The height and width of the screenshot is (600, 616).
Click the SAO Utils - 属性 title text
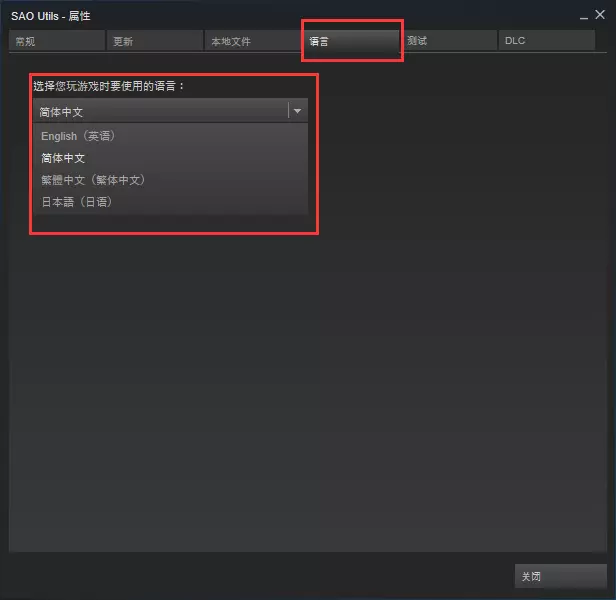pos(51,16)
